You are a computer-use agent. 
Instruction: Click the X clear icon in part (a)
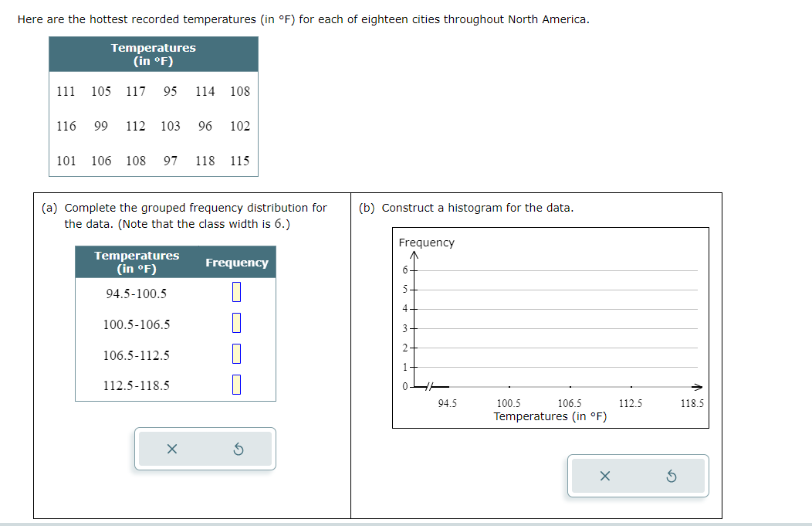(173, 449)
